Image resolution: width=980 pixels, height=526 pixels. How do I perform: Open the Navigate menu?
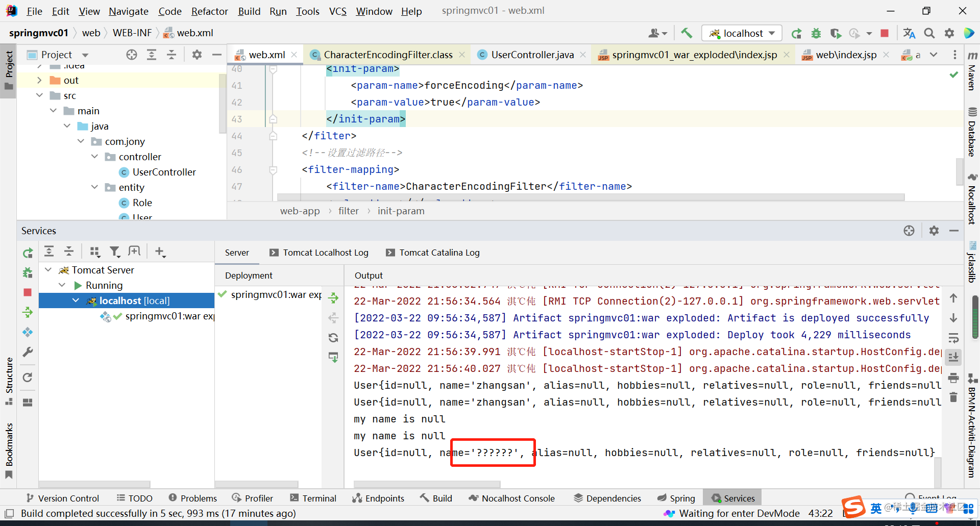coord(129,11)
